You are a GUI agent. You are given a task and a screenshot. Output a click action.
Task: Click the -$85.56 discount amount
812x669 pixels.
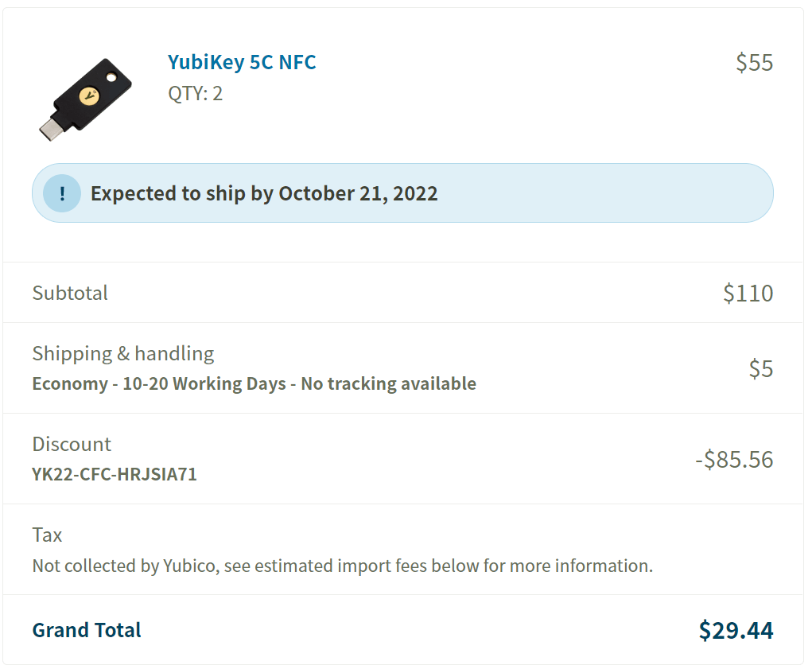734,459
